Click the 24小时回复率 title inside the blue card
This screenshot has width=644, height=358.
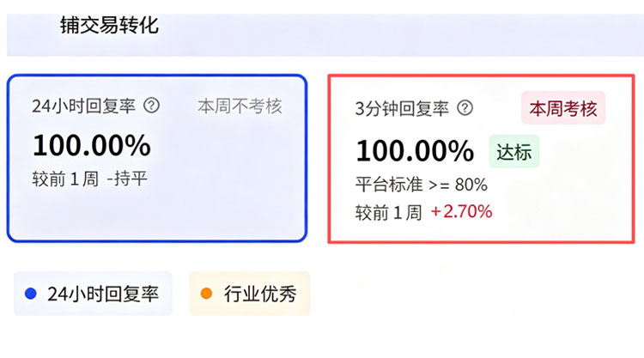(83, 106)
